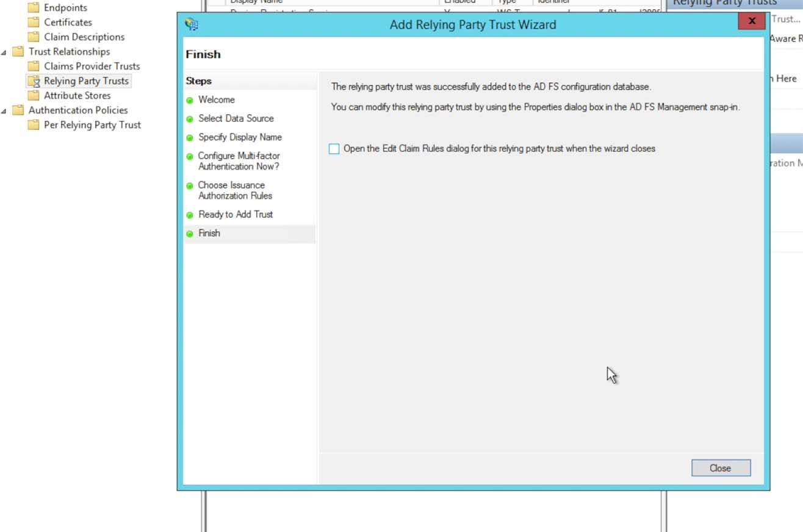This screenshot has height=532, width=803.
Task: Close the wizard with red X button
Action: (752, 21)
